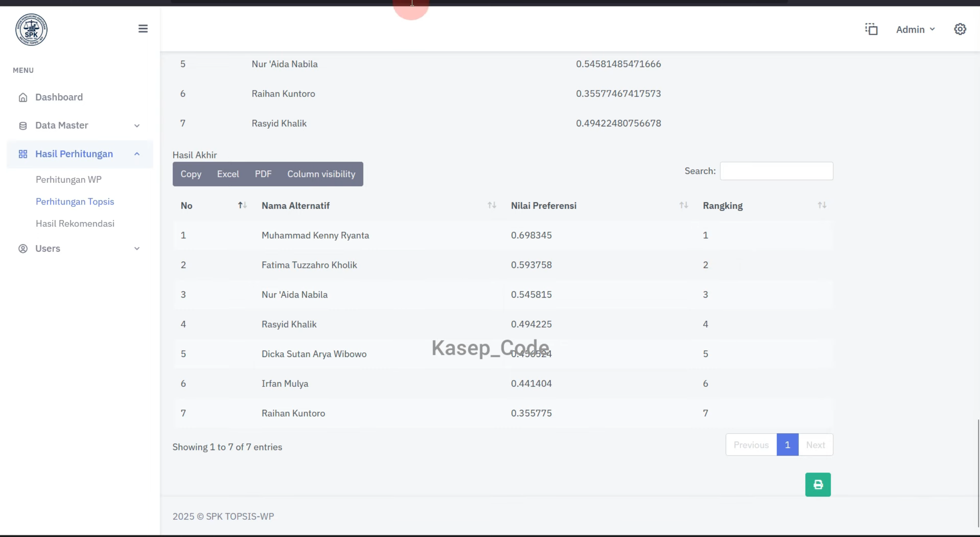Click the value 0.698345
980x537 pixels.
(x=531, y=235)
